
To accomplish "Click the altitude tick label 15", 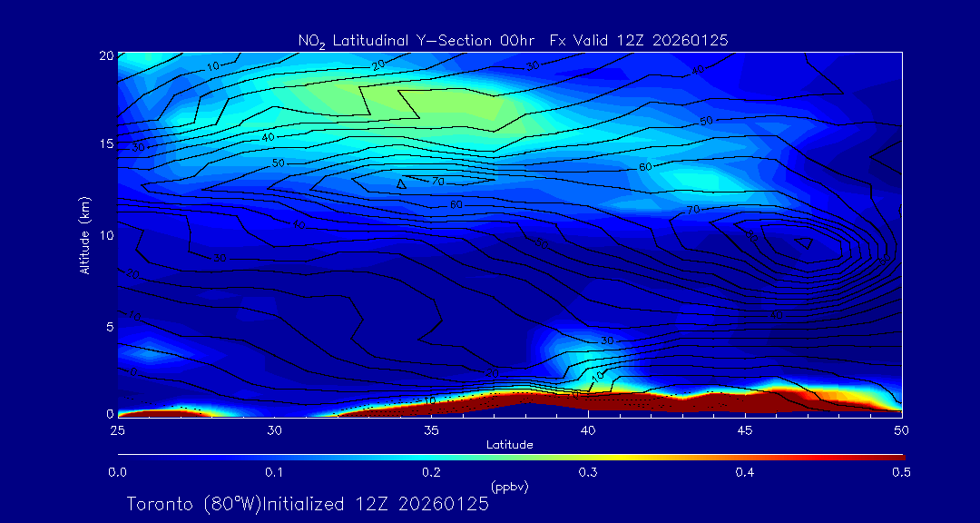I will pyautogui.click(x=103, y=144).
